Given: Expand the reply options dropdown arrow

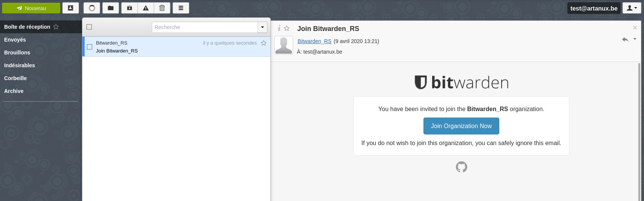Looking at the screenshot, I should [x=635, y=39].
